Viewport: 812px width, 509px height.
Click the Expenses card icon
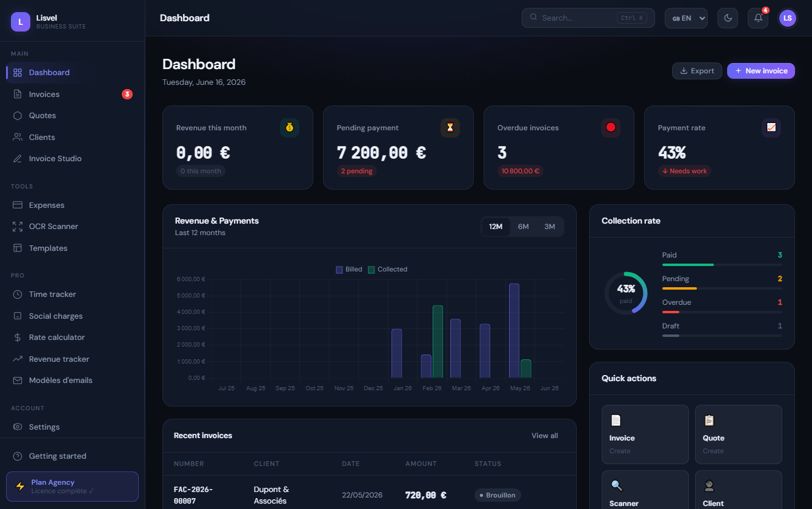point(18,205)
